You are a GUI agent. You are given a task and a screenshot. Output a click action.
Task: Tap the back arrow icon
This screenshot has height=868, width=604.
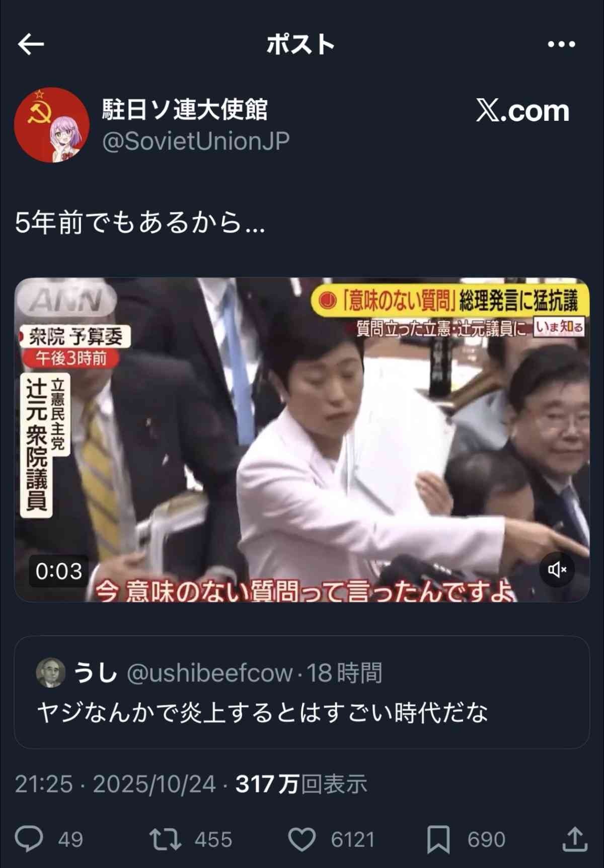(x=31, y=44)
